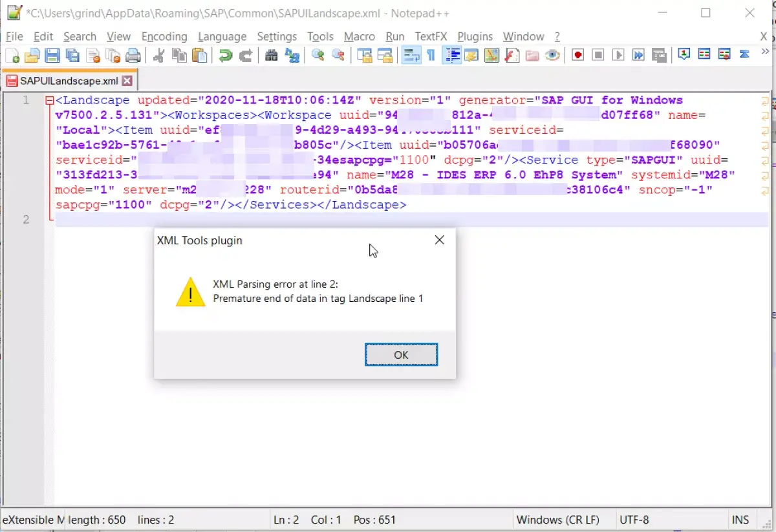Click the green Undo arrow

pyautogui.click(x=225, y=56)
